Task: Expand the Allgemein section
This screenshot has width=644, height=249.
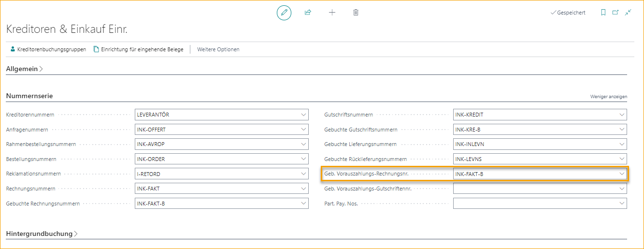Action: click(24, 69)
